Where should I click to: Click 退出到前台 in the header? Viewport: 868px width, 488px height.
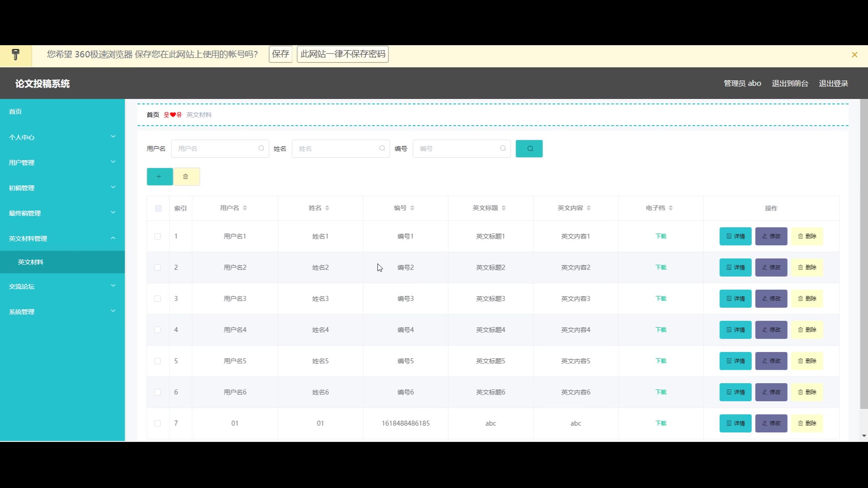pyautogui.click(x=790, y=84)
